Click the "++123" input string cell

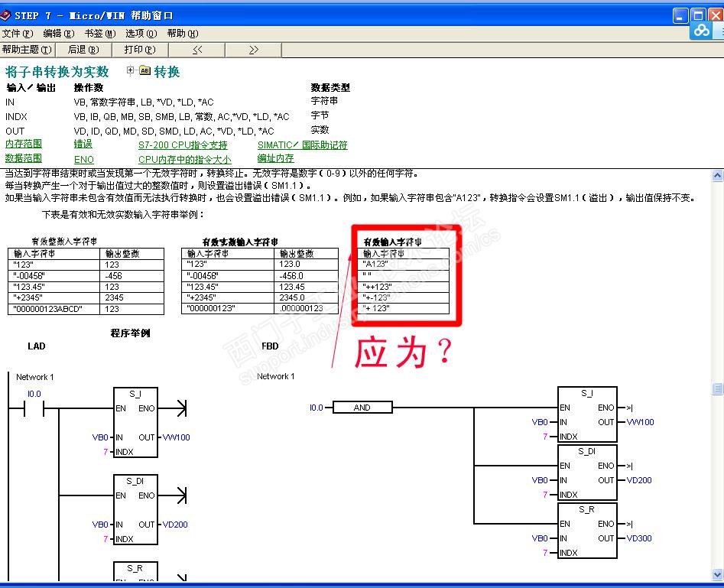click(403, 287)
